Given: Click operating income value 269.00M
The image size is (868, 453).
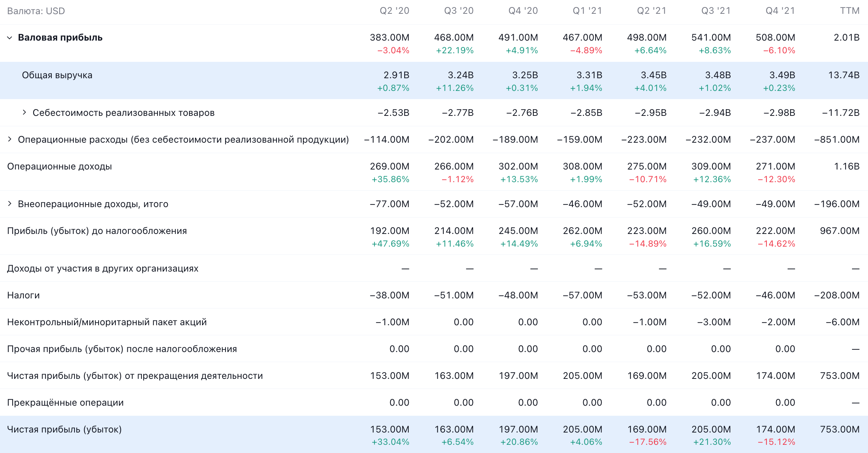Looking at the screenshot, I should 389,167.
